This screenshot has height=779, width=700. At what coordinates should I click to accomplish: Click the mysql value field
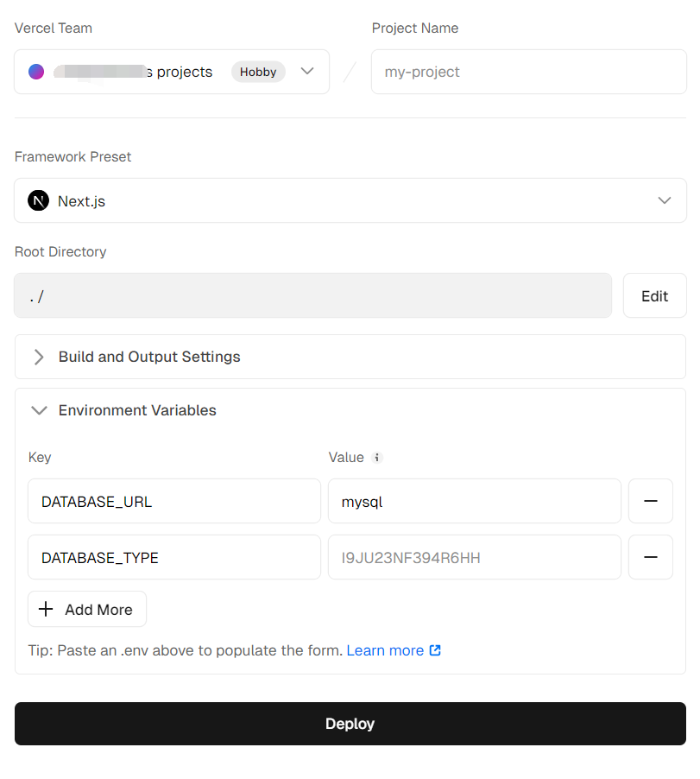pos(474,502)
